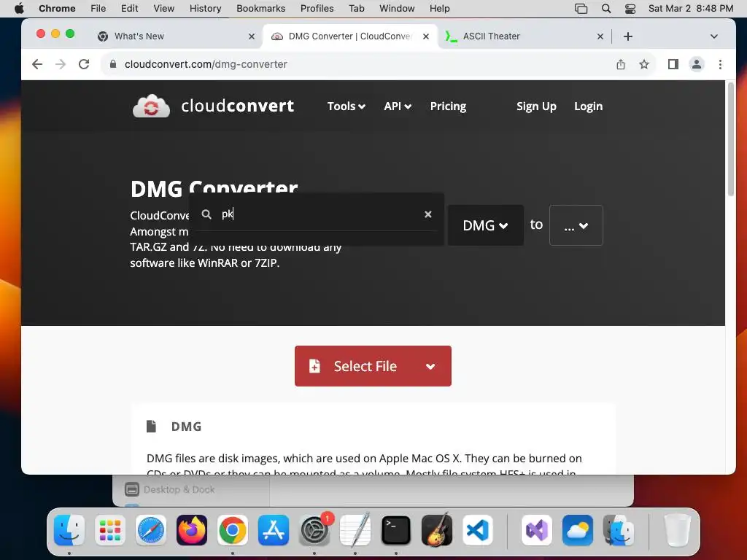Click the padlock site info icon
This screenshot has width=747, height=560.
(113, 64)
